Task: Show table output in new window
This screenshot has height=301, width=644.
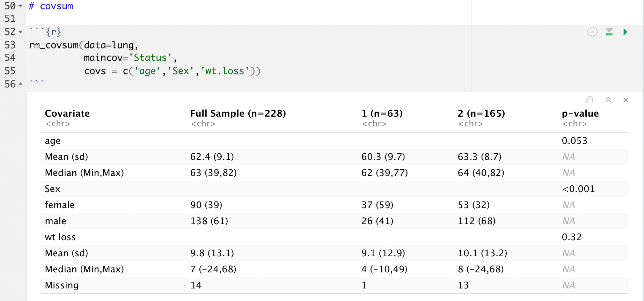Action: [x=589, y=100]
